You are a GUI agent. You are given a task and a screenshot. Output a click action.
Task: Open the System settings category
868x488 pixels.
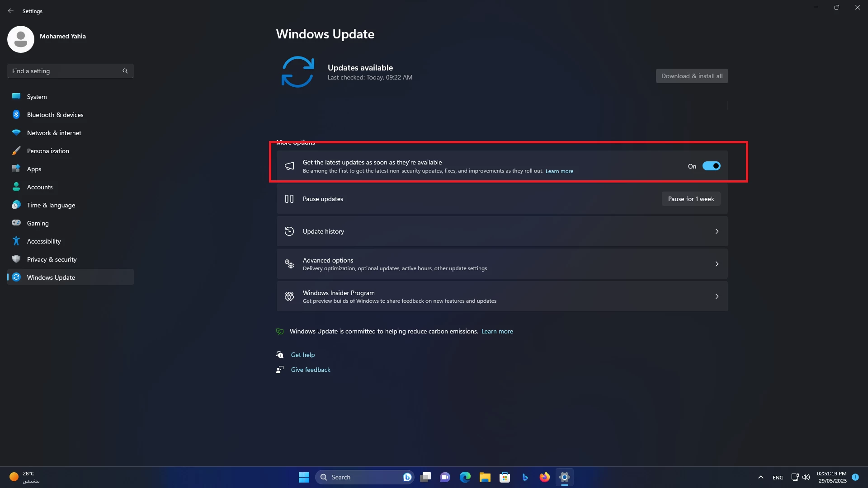click(x=71, y=97)
